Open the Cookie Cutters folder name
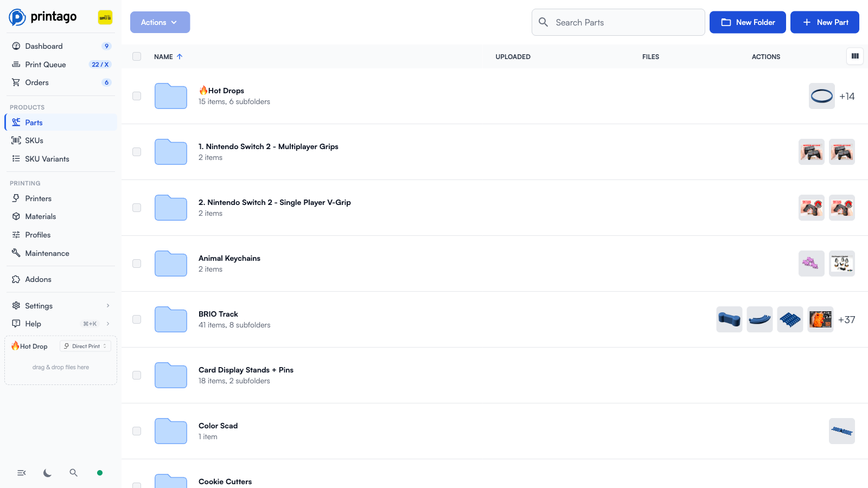The image size is (868, 488). (x=225, y=481)
